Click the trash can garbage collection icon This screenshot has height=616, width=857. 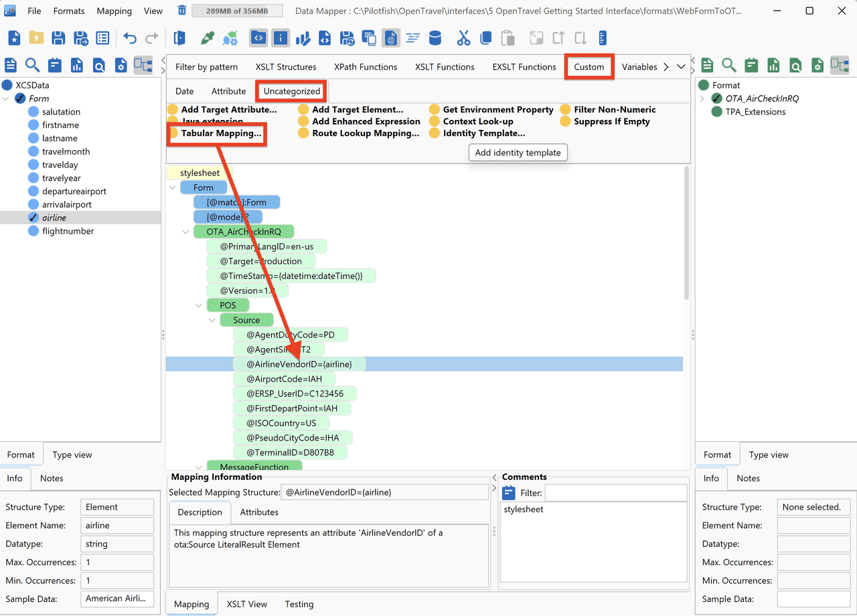coord(182,11)
